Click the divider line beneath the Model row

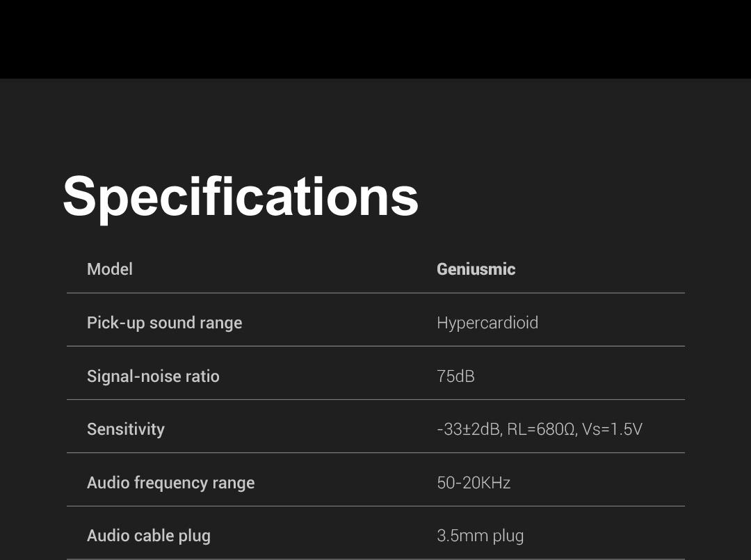click(x=375, y=293)
